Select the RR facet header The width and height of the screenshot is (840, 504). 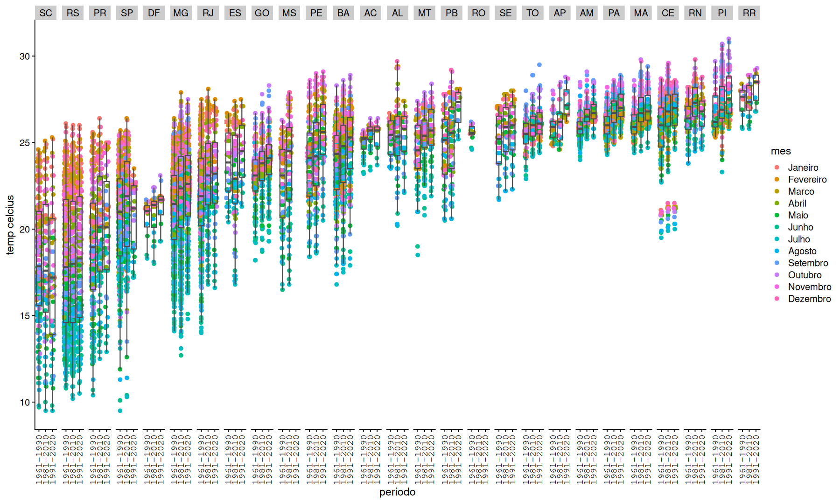[x=749, y=13]
